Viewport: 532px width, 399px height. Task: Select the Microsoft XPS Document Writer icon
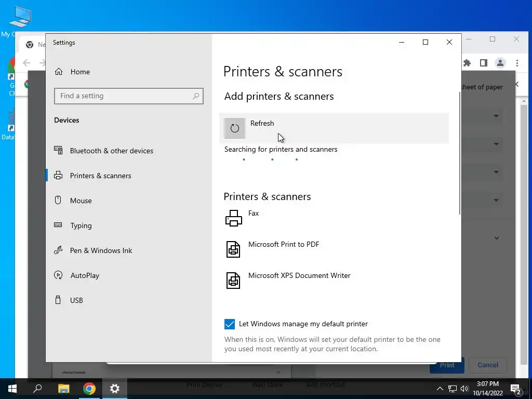click(x=233, y=281)
